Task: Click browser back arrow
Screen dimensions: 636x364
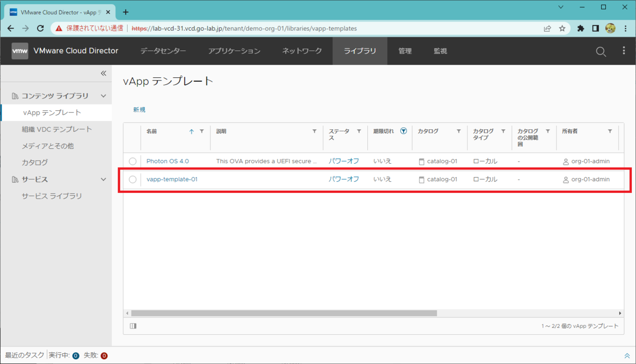Action: [11, 28]
